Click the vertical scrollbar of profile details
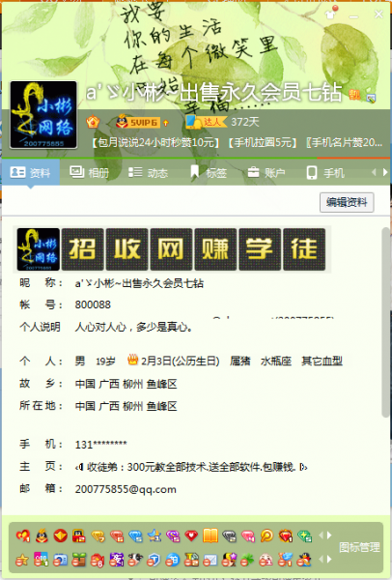Image resolution: width=392 pixels, height=580 pixels. click(385, 322)
